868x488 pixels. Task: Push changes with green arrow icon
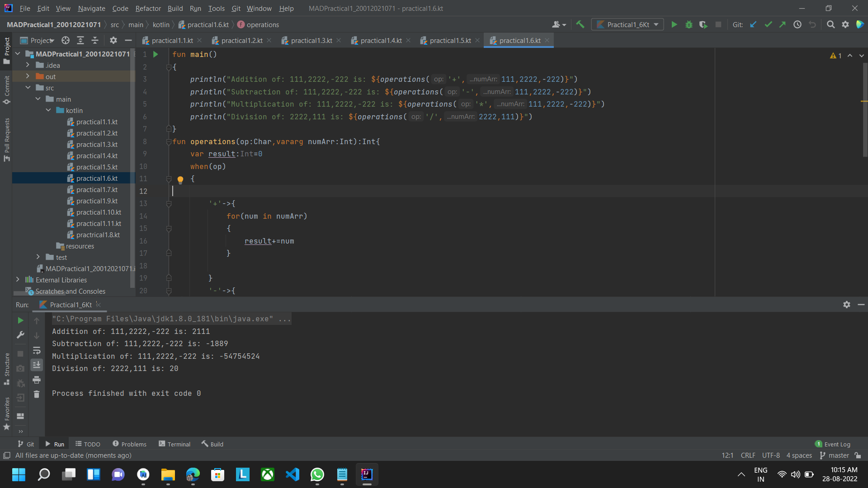coord(783,24)
